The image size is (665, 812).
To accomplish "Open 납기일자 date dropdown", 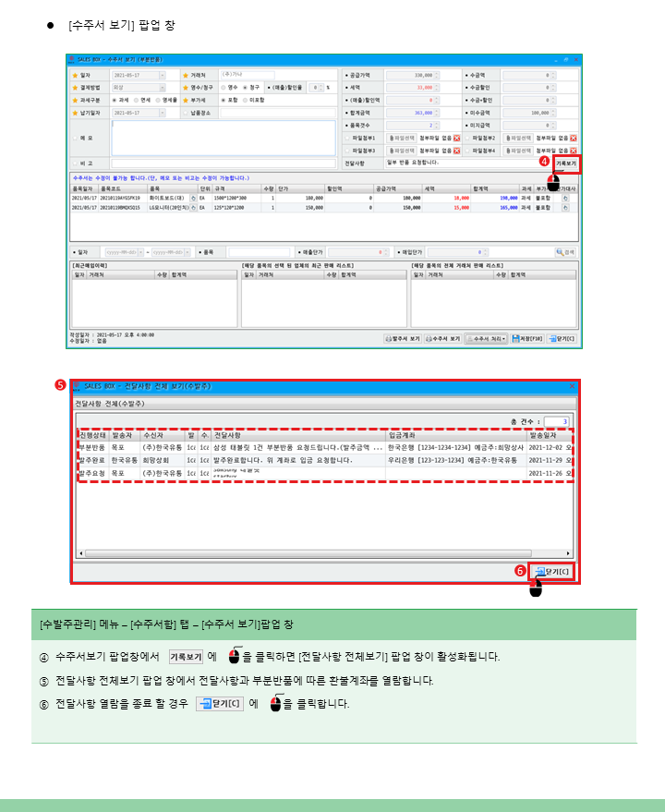I will (x=163, y=113).
